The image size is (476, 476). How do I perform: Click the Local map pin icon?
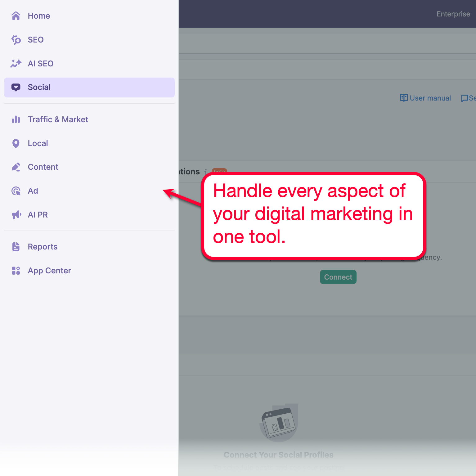pos(16,143)
